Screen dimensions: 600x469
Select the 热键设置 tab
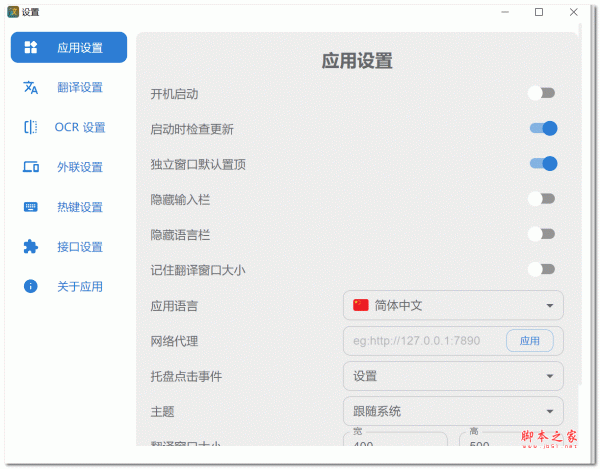[x=69, y=207]
